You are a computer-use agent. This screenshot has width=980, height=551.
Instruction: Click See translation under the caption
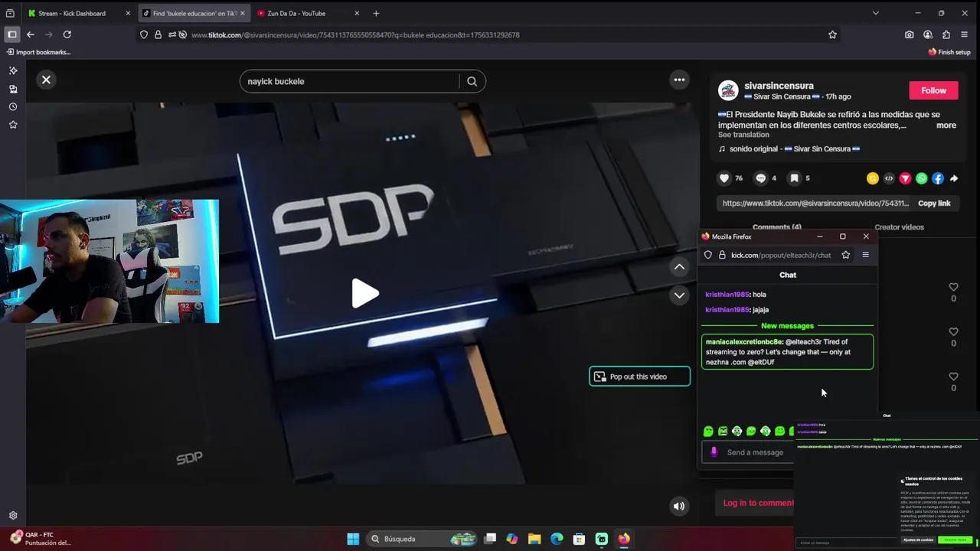pos(743,135)
